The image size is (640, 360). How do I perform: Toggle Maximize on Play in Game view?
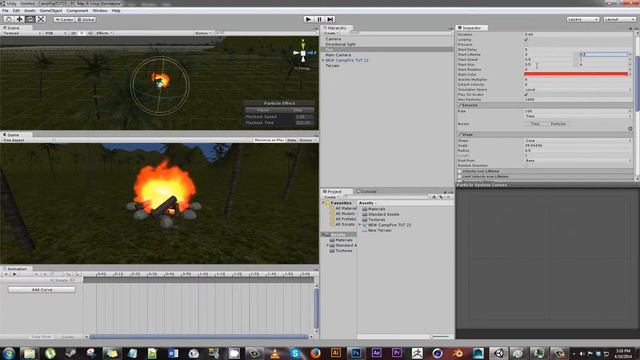point(269,140)
